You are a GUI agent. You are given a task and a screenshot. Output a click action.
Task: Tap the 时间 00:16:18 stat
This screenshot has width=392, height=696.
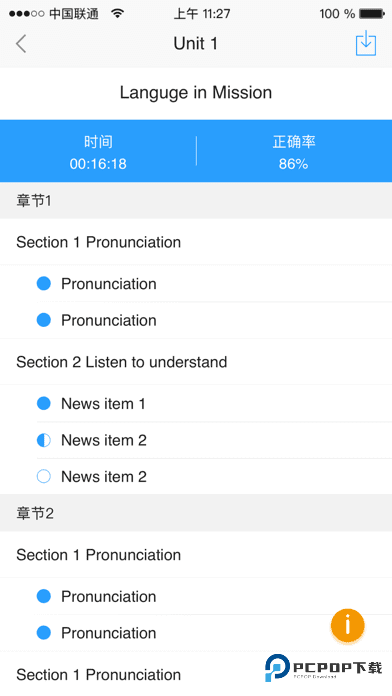point(98,153)
